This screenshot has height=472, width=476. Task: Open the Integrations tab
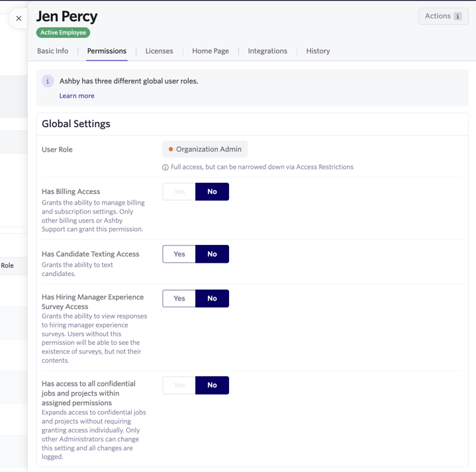pos(267,51)
